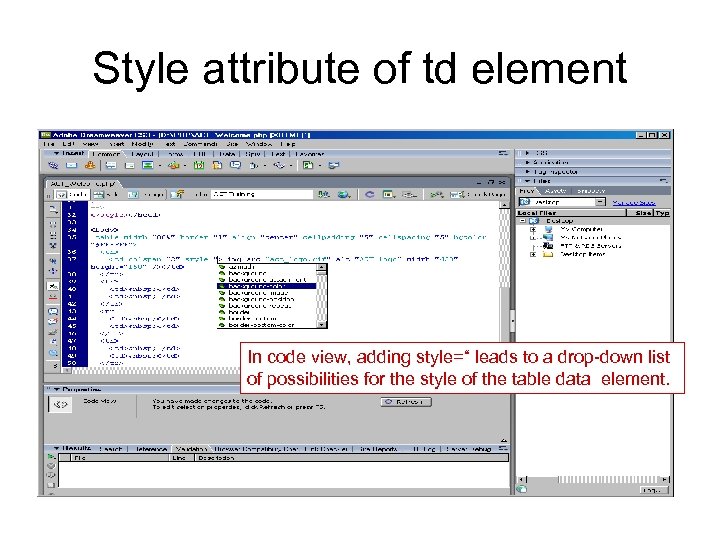Select the My Computer tree item

(581, 229)
